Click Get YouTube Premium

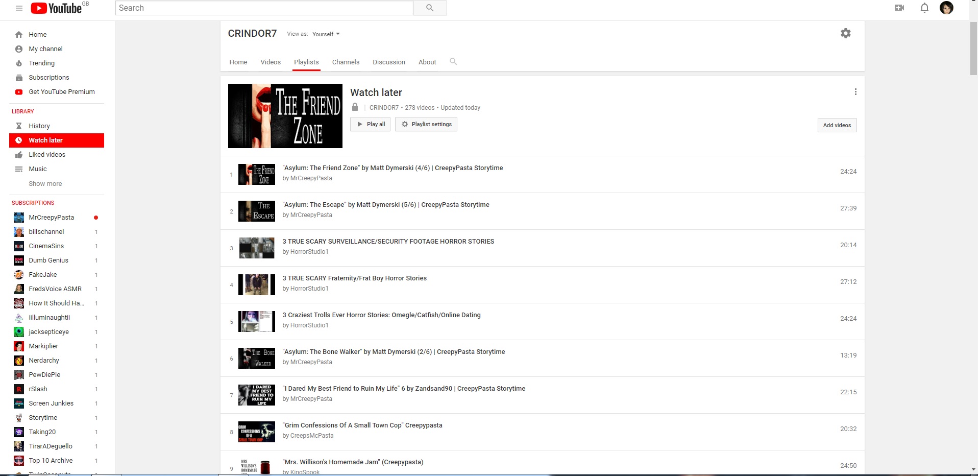tap(61, 91)
